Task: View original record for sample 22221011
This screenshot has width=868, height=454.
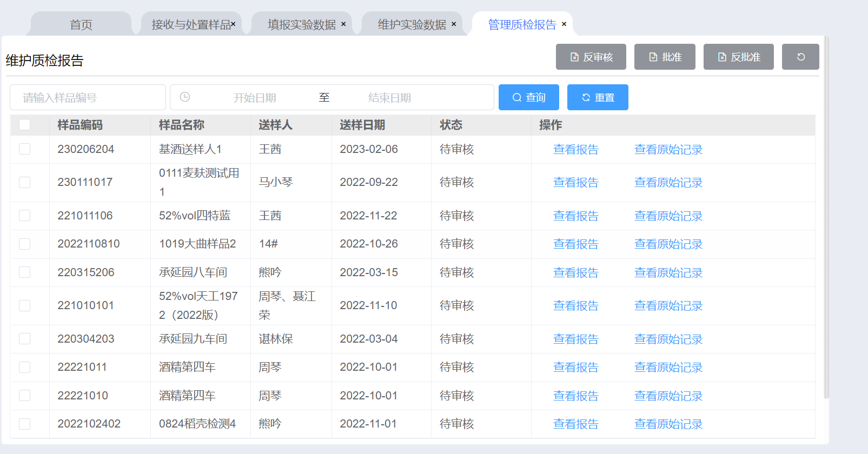Action: (668, 368)
